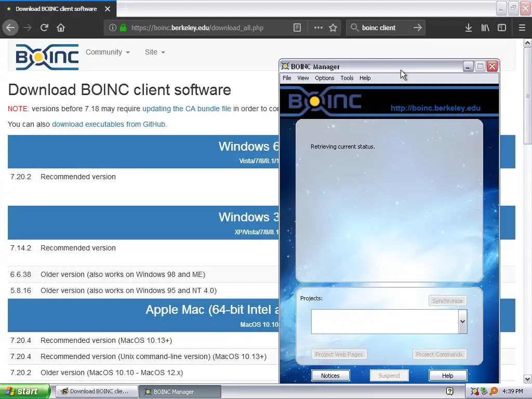Click the BOINC logo on the web page
The height and width of the screenshot is (399, 532).
(x=47, y=57)
